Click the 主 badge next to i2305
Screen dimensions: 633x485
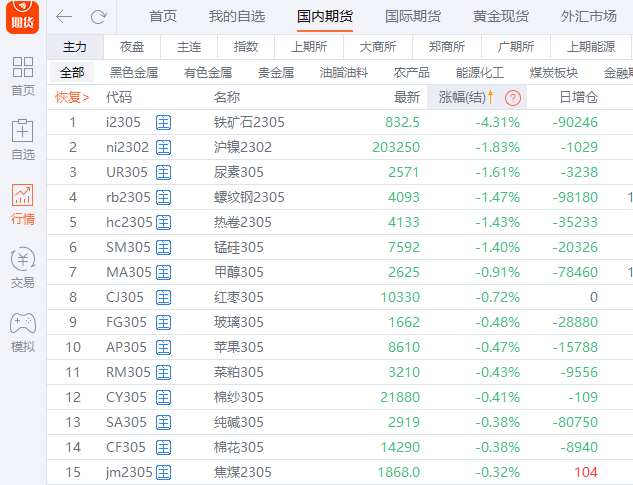click(x=164, y=122)
